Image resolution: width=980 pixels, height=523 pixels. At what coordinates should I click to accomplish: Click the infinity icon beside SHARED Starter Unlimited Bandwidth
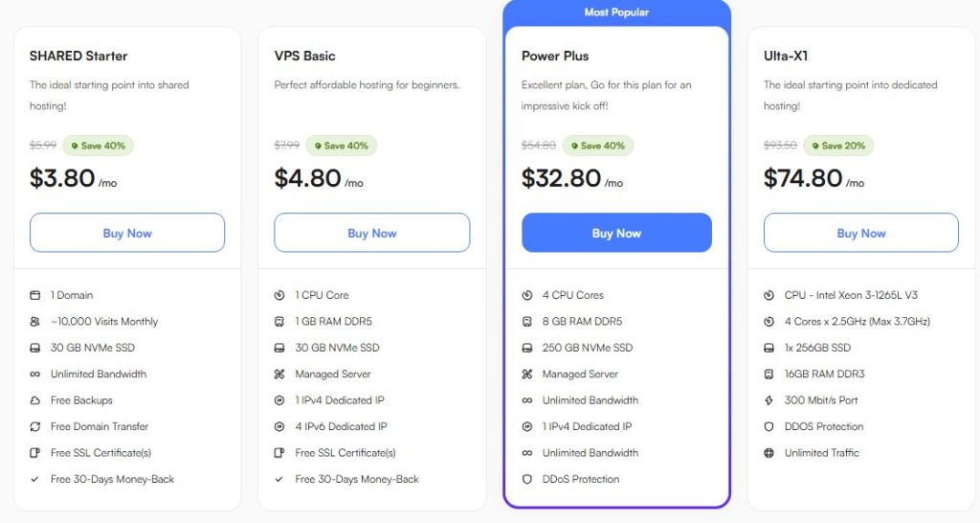pos(35,374)
